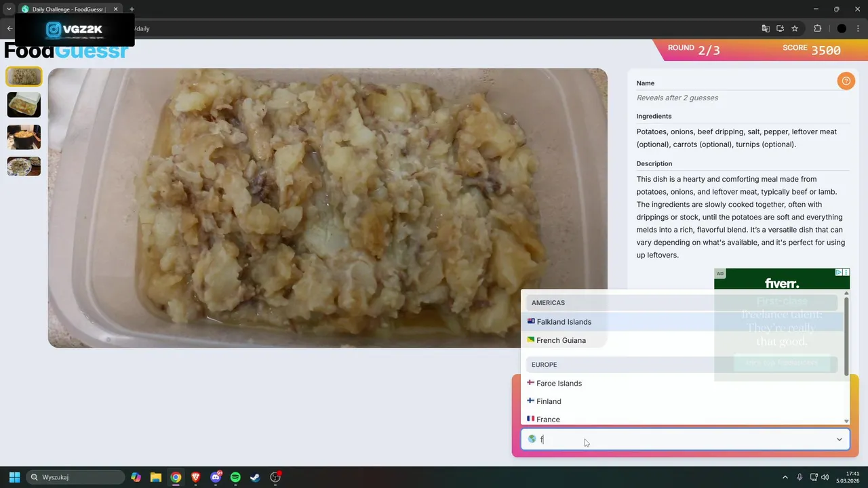Screen dimensions: 868x488
Task: Click the Ingredients heading
Action: click(654, 116)
